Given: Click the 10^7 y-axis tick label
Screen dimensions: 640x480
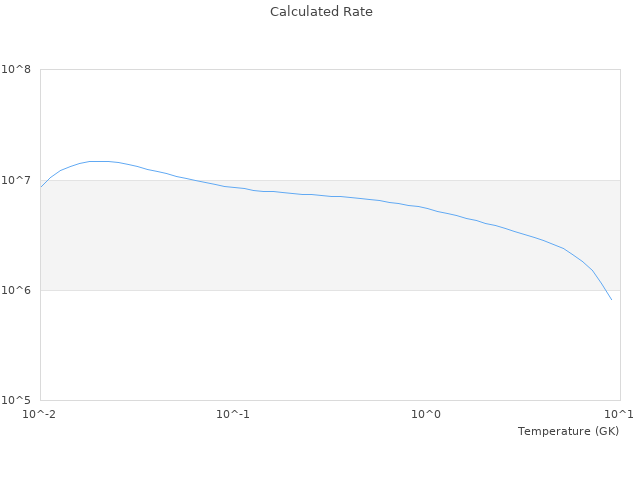Looking at the screenshot, I should coord(15,180).
